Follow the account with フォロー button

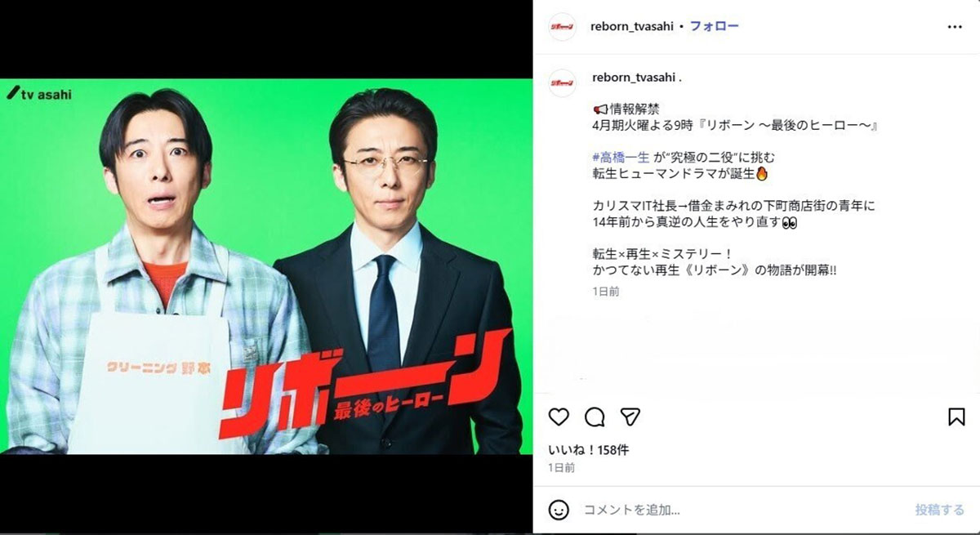[715, 26]
